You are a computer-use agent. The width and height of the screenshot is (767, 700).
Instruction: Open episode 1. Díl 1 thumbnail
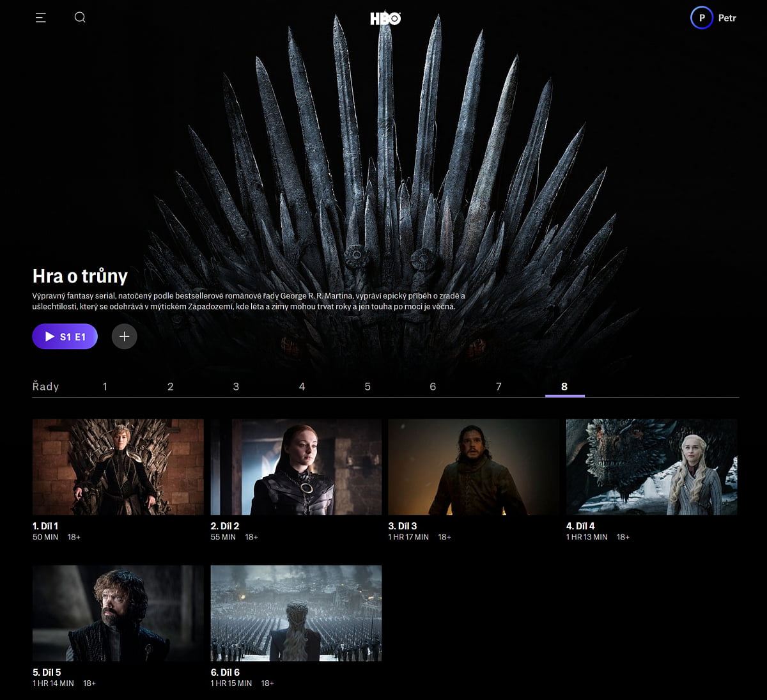[x=118, y=467]
